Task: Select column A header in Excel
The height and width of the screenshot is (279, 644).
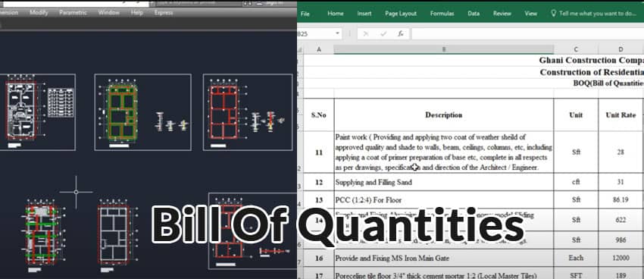Action: point(319,49)
